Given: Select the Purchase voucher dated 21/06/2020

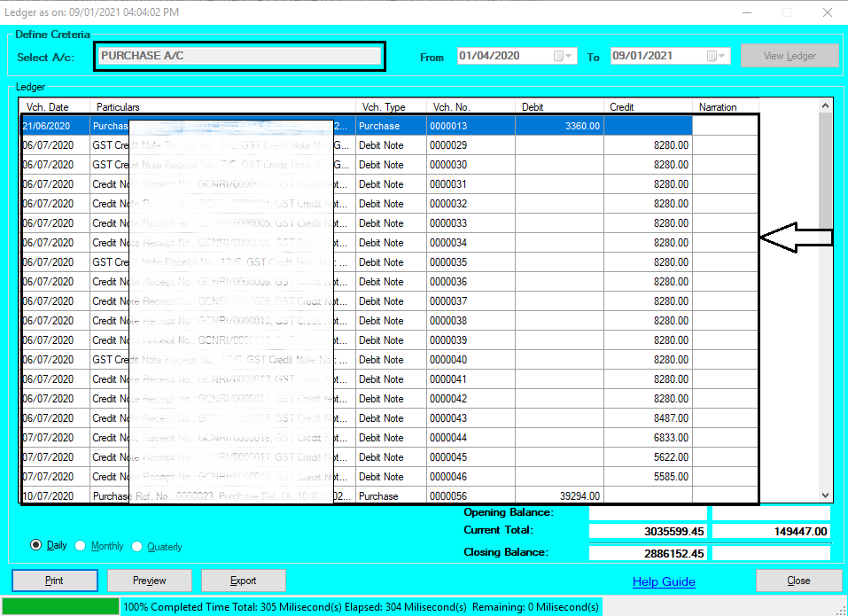Looking at the screenshot, I should point(390,125).
